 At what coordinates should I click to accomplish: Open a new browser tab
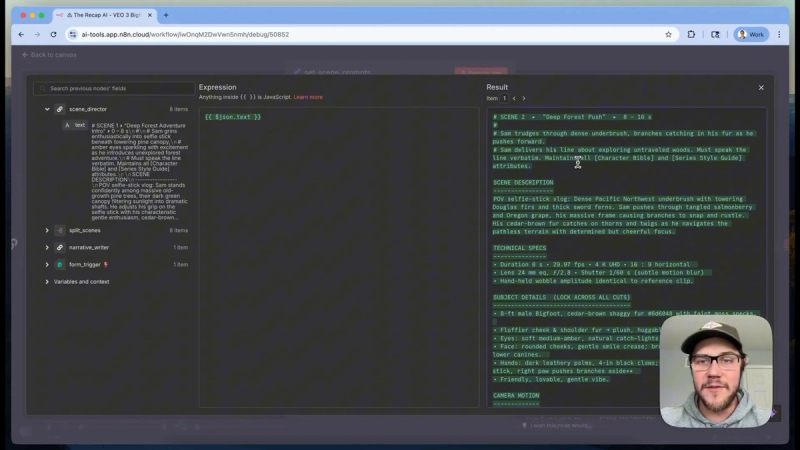click(x=166, y=15)
